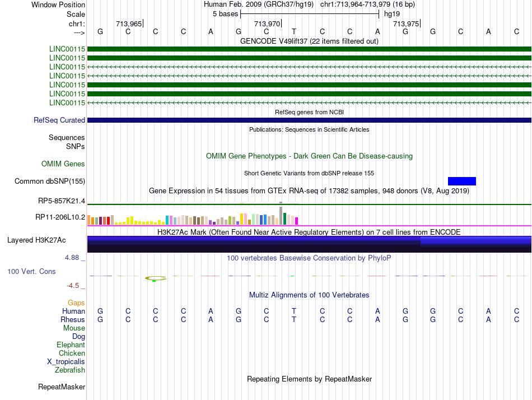The height and width of the screenshot is (400, 532).
Task: Click the chr1: base position label
Action: [77, 24]
